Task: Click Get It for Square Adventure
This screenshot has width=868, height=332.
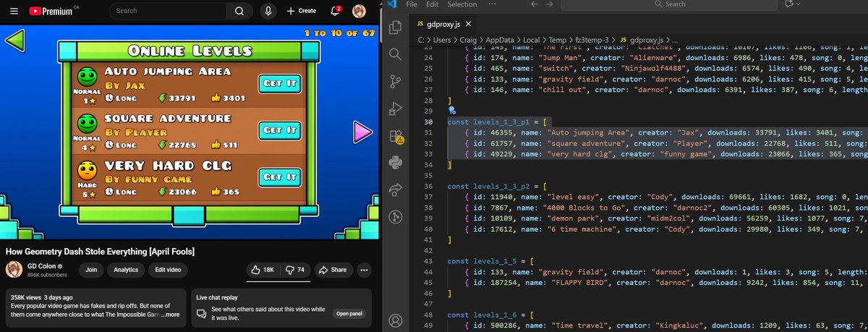Action: (280, 130)
